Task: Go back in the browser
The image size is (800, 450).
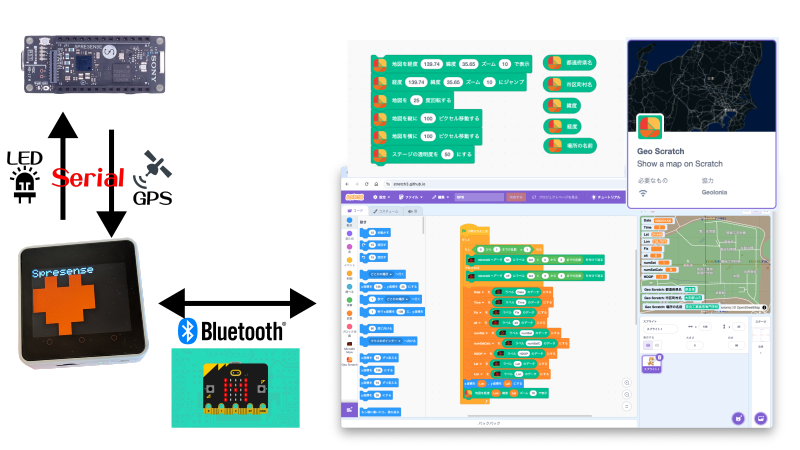Action: point(347,184)
